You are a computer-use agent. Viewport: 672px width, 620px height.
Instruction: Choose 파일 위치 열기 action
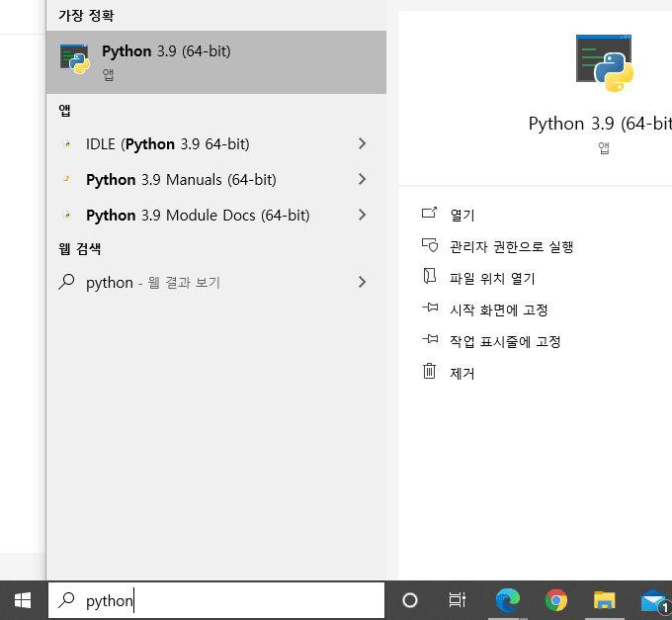click(492, 278)
